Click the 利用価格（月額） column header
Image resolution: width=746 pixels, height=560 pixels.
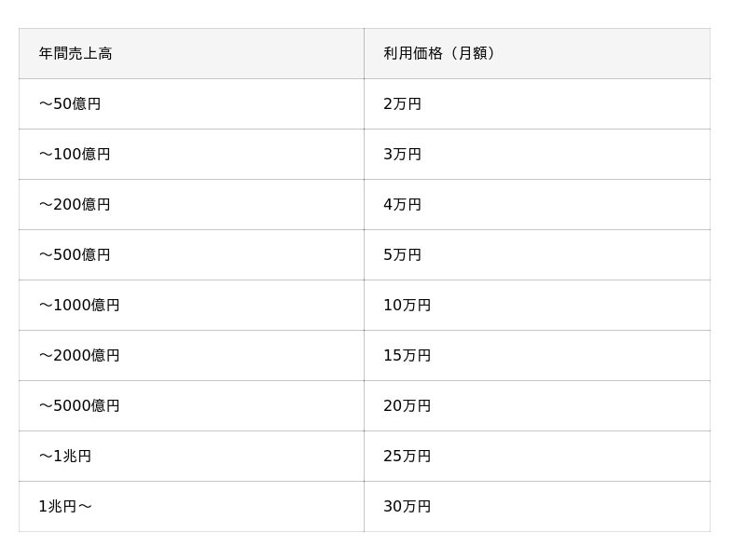coord(537,53)
